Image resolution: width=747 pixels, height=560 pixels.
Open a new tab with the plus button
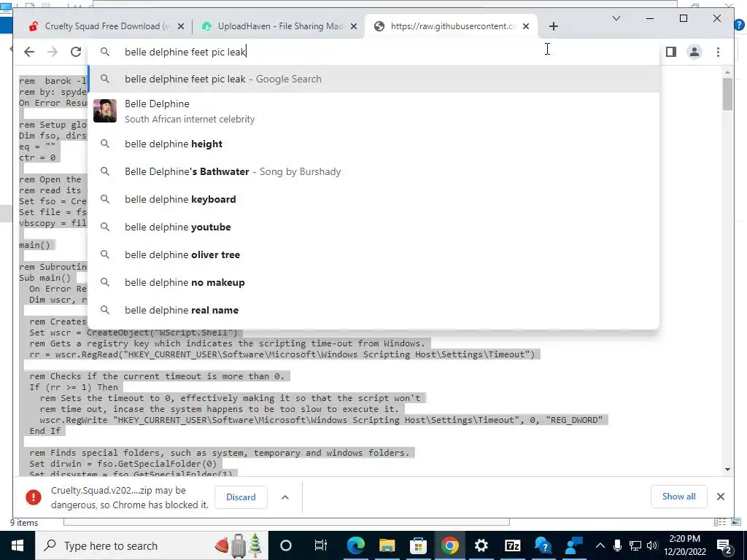pyautogui.click(x=553, y=27)
